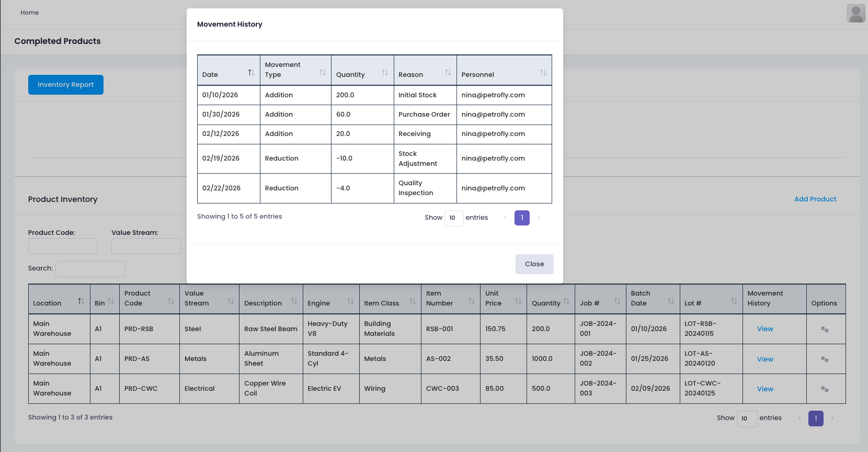Image resolution: width=868 pixels, height=452 pixels.
Task: View movement history for Aluminum Sheet
Action: pos(764,359)
